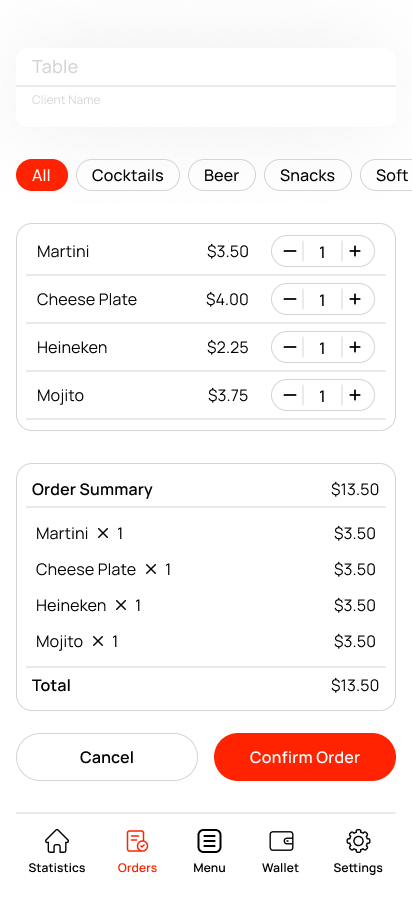This screenshot has width=412, height=917.
Task: Open the Settings gear icon
Action: pyautogui.click(x=358, y=841)
